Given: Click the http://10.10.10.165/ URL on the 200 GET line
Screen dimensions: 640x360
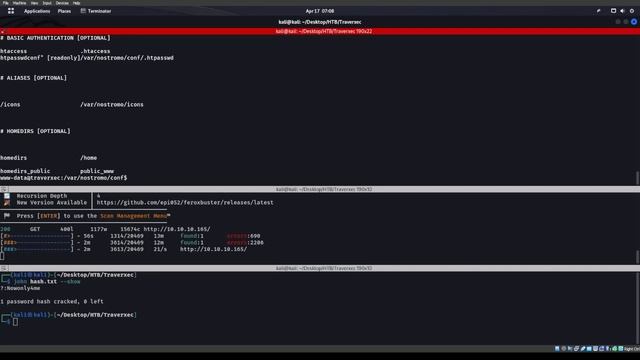Looking at the screenshot, I should [177, 229].
